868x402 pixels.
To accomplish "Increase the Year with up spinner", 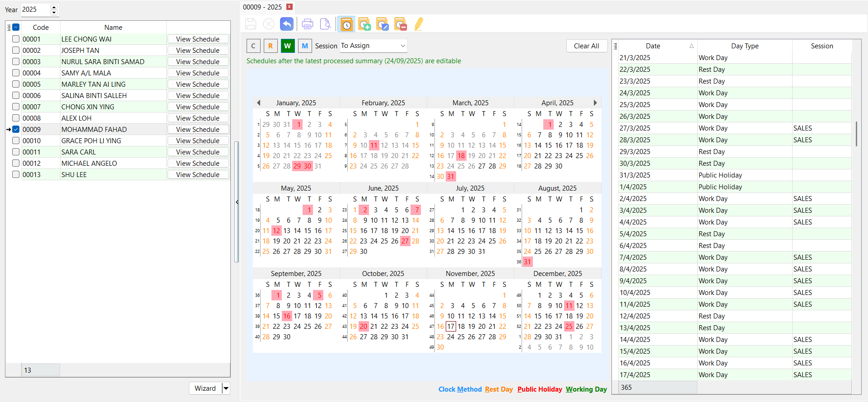I will pyautogui.click(x=54, y=7).
